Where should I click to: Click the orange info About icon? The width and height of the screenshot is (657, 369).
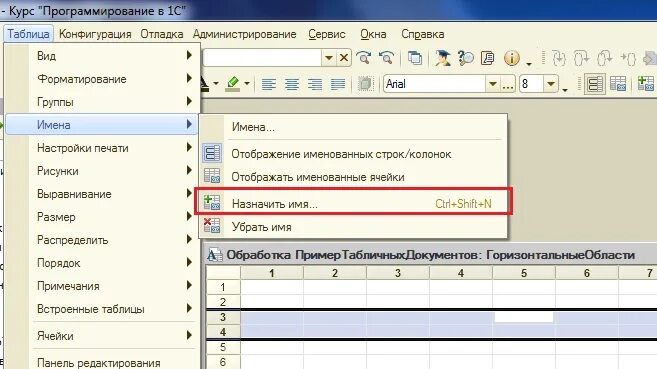pos(512,58)
